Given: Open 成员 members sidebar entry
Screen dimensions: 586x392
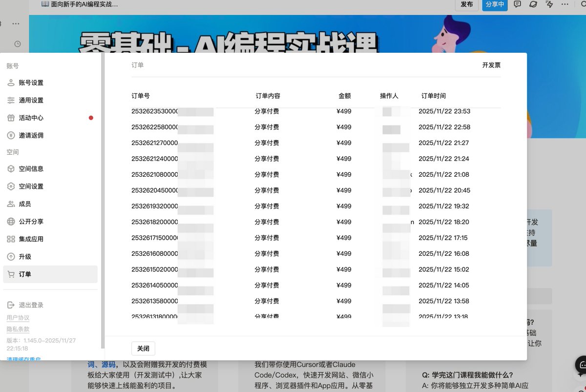Looking at the screenshot, I should 29,204.
